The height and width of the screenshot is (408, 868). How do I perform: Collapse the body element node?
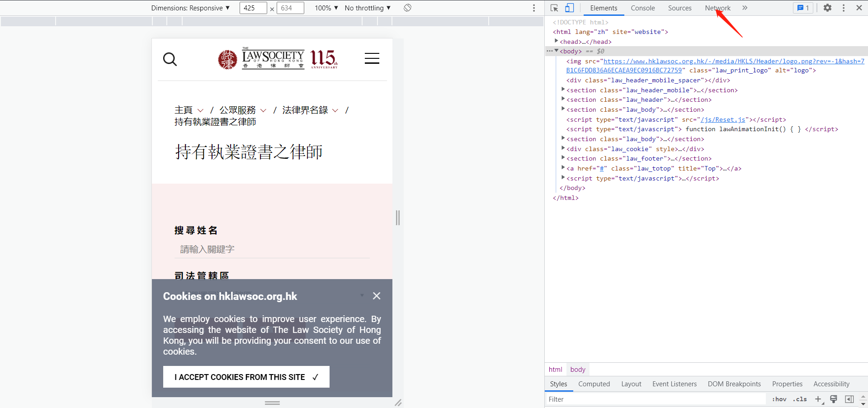[x=557, y=51]
